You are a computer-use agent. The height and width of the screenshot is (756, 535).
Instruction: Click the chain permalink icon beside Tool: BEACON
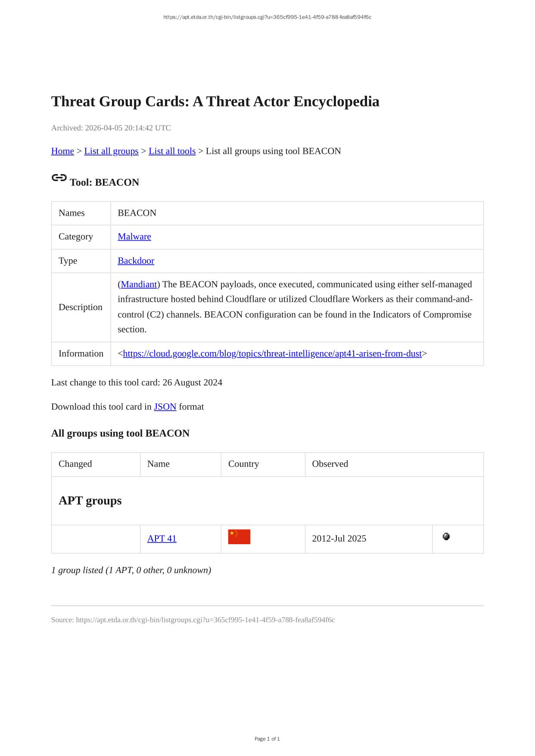59,178
